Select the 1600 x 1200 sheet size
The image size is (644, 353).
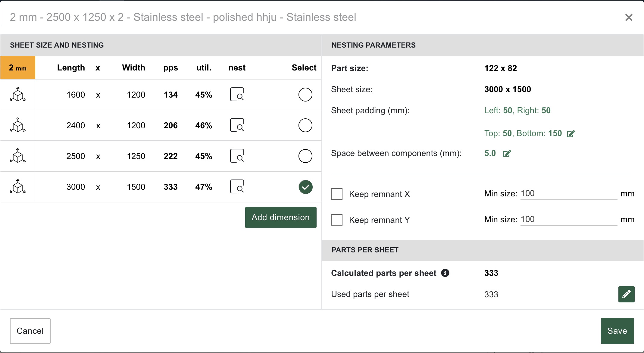305,95
